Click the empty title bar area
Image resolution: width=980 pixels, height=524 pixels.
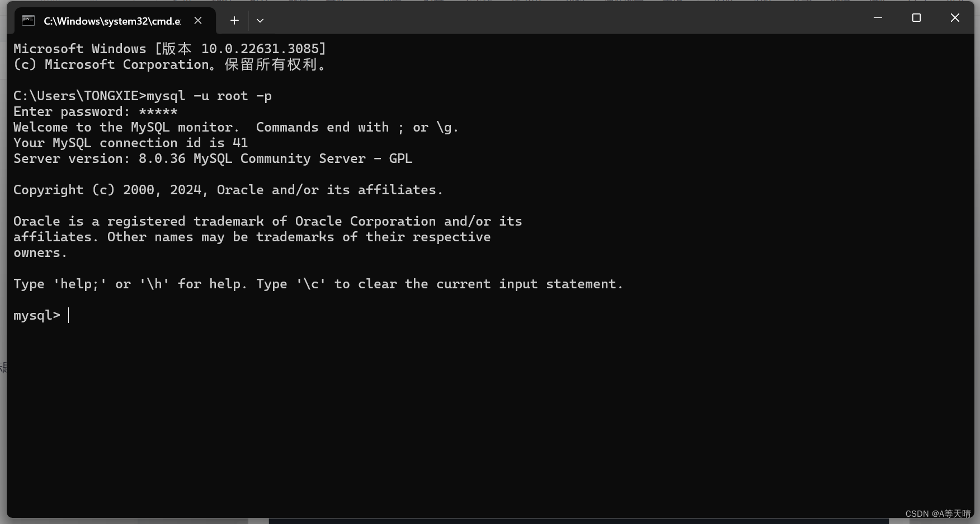click(x=559, y=20)
